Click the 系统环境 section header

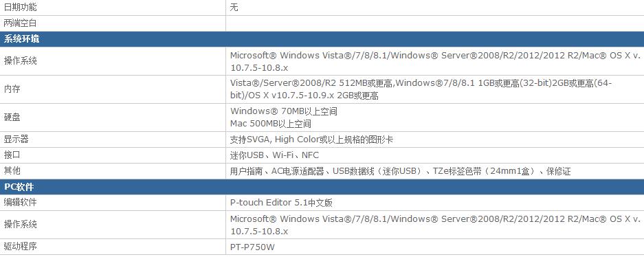(x=322, y=39)
